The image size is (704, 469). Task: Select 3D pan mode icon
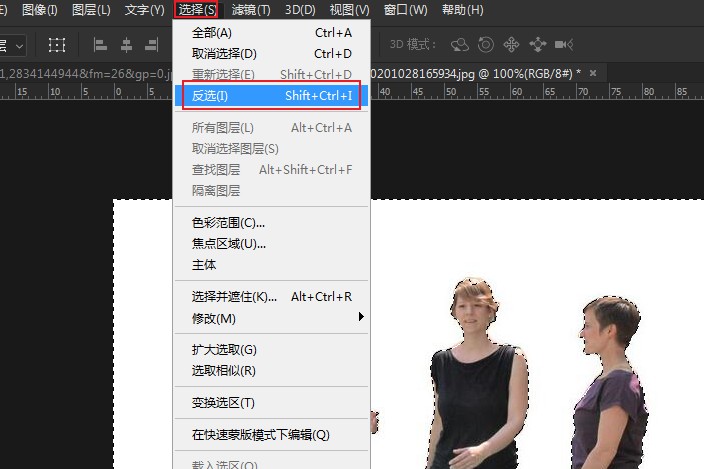tap(511, 45)
